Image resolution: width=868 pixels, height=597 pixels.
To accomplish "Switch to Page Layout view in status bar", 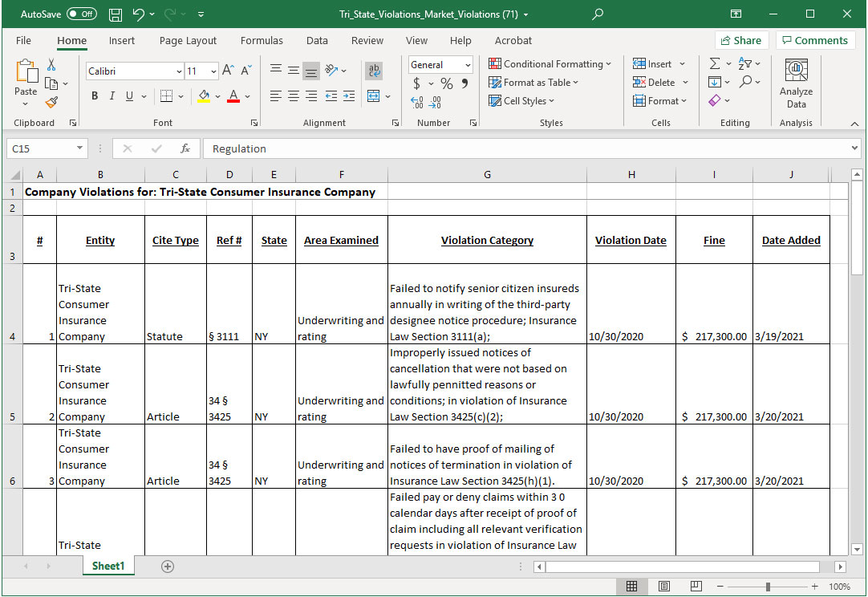I will coord(664,586).
